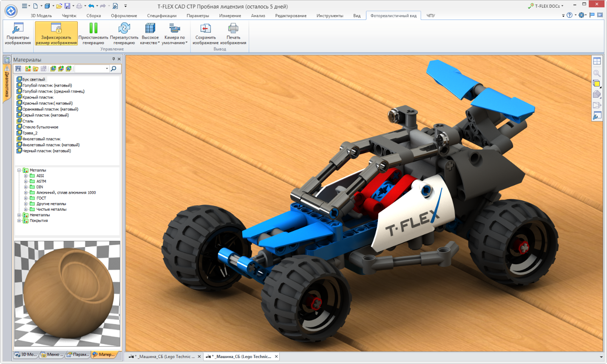Image resolution: width=607 pixels, height=364 pixels.
Task: Click the redo arrow icon
Action: [103, 6]
